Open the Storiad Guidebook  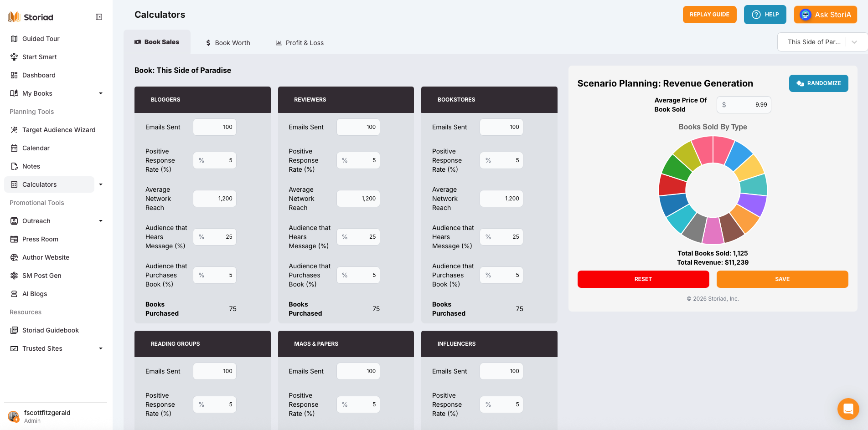pos(50,330)
